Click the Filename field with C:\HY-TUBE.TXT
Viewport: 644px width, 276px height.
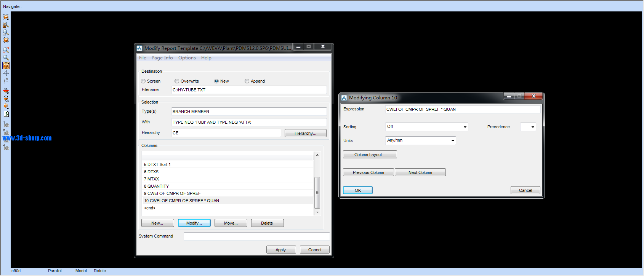tap(249, 90)
